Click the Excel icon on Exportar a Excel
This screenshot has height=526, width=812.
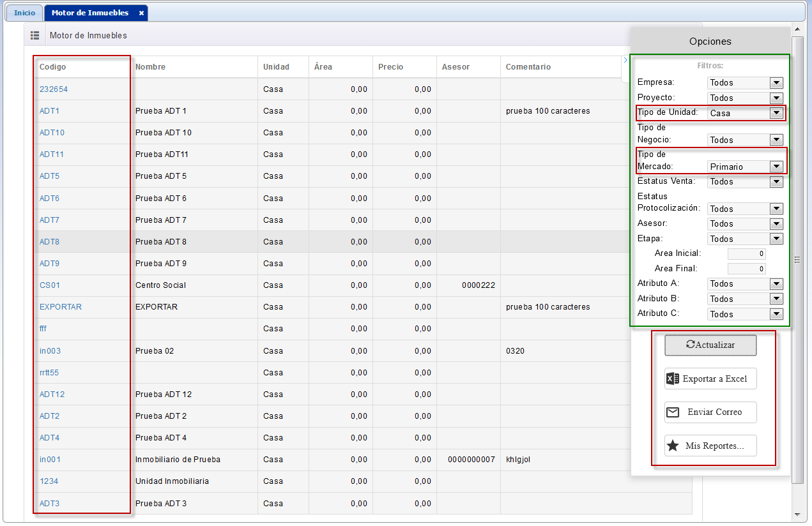pyautogui.click(x=672, y=379)
